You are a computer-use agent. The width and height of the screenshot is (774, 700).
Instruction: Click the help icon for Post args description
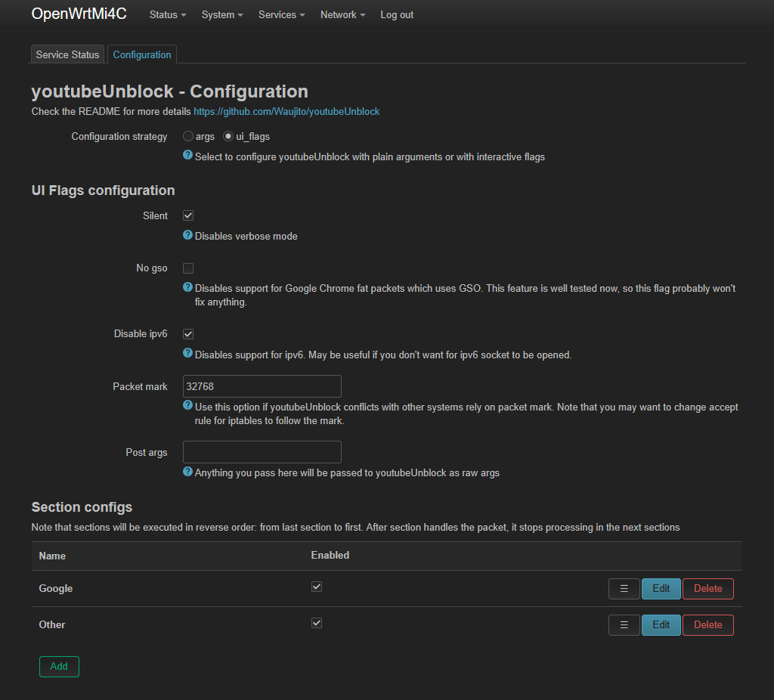pyautogui.click(x=187, y=472)
